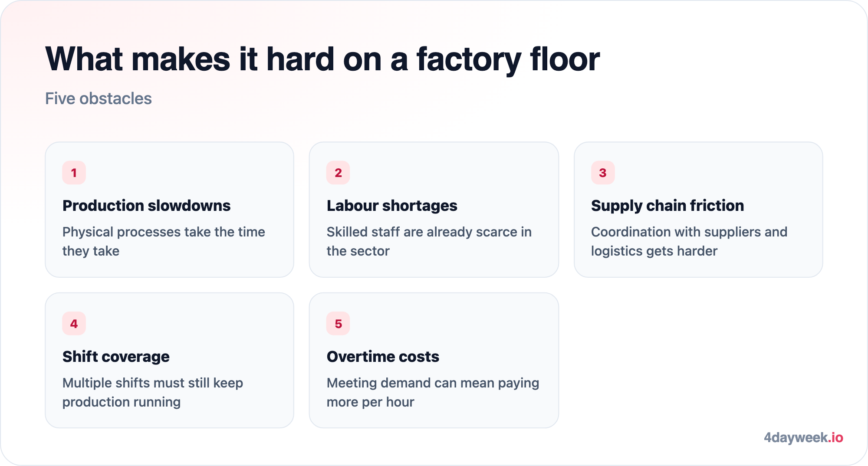This screenshot has height=466, width=868.
Task: Select the Production slowdowns heading
Action: coord(146,206)
